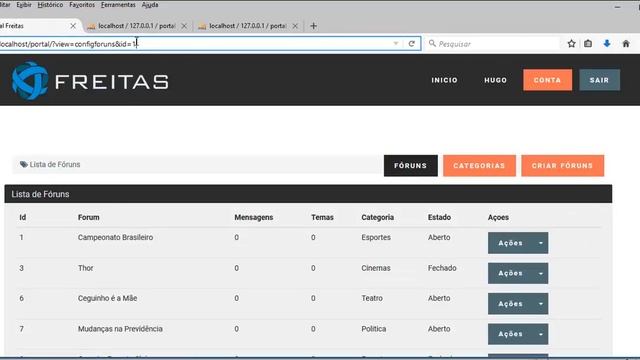640x360 pixels.
Task: Click the Ações button for Thor
Action: coord(511,273)
